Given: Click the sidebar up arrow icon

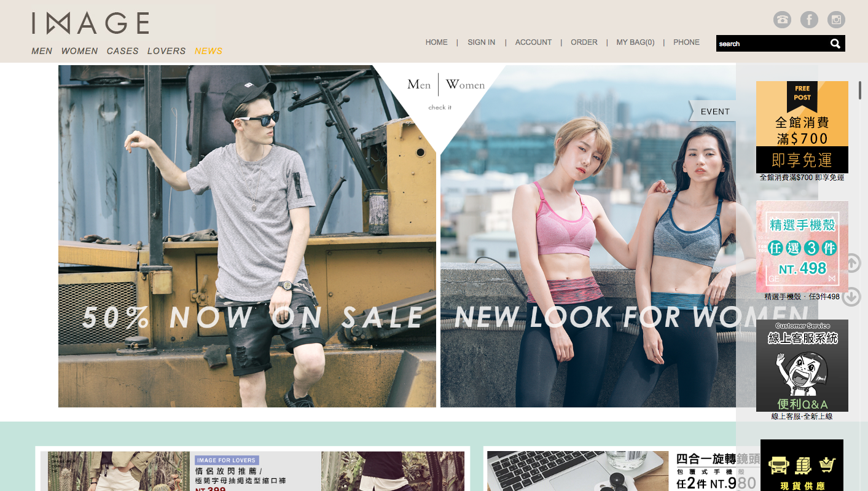Looking at the screenshot, I should pos(851,264).
